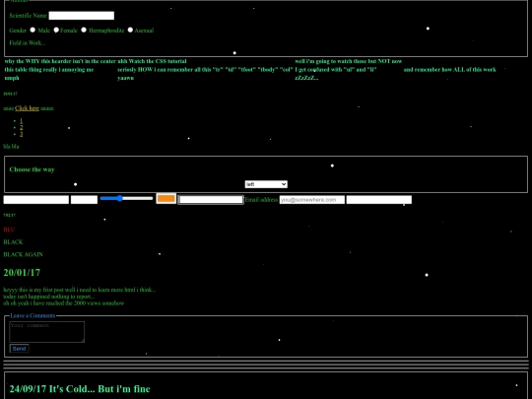Viewport: 532px width, 399px height.
Task: Click the "bla bla" paragraph
Action: tap(11, 147)
